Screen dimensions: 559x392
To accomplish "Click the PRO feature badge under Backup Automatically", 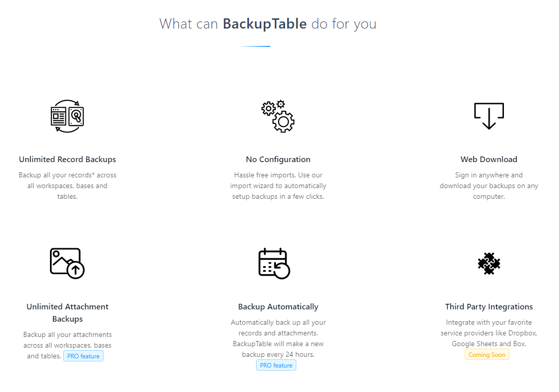I will click(276, 365).
